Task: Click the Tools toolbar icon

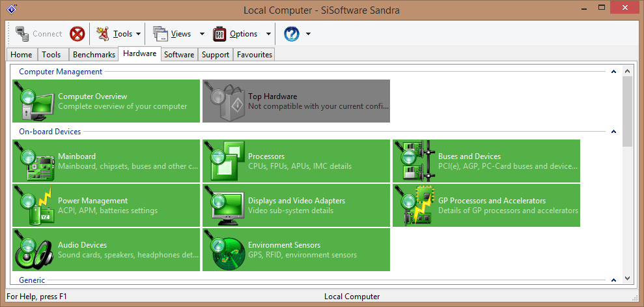Action: [x=103, y=34]
